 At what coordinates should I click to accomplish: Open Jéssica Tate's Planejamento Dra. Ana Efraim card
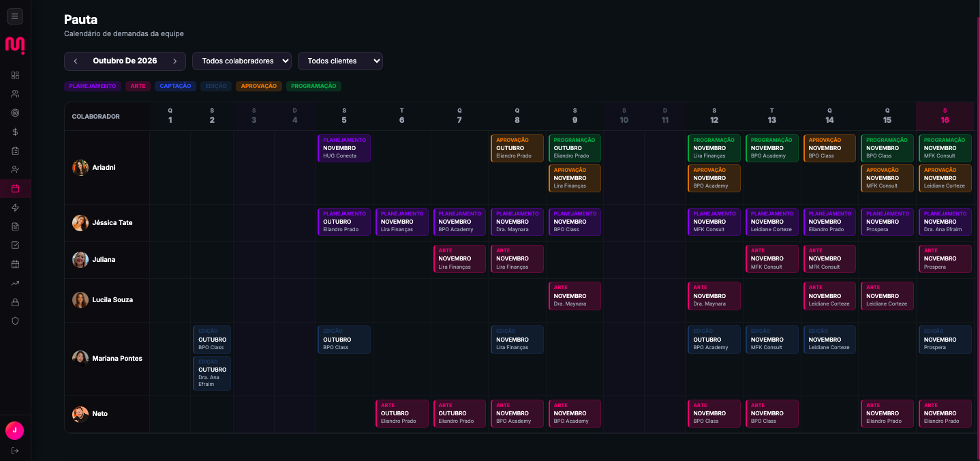945,222
